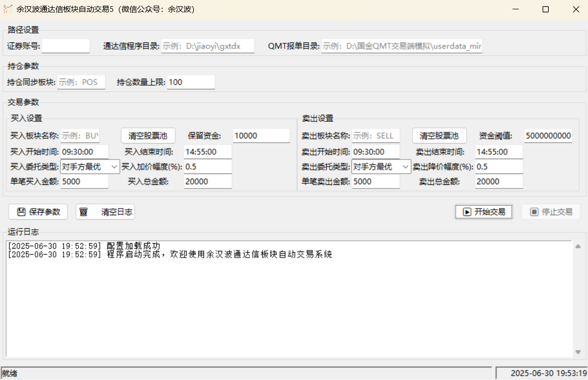Click the stop icon on 停止交易 button
The image size is (588, 380).
(x=534, y=212)
